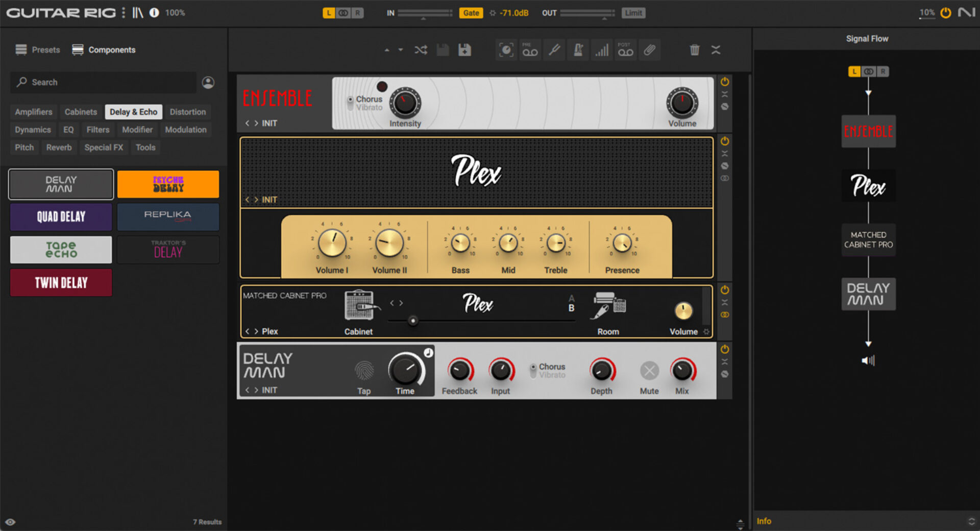This screenshot has width=980, height=531.
Task: Switch Delay Man from Chorus to Vibrato
Action: tap(532, 370)
